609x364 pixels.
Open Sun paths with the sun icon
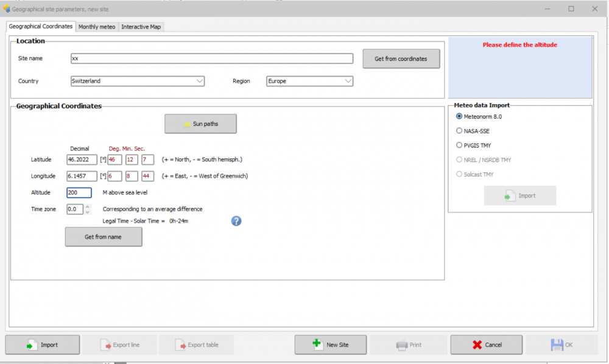(x=200, y=124)
